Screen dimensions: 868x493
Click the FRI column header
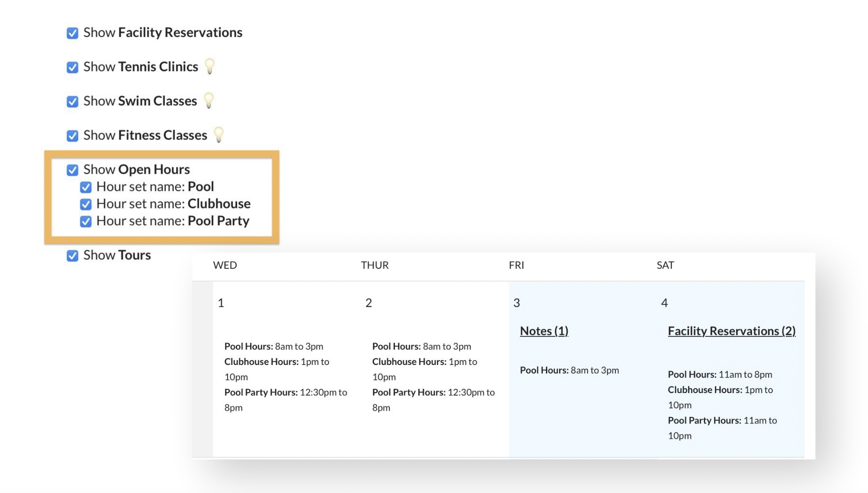click(516, 265)
